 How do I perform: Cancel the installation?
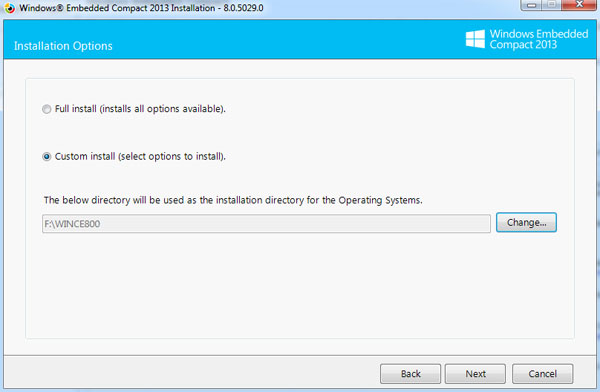[543, 374]
